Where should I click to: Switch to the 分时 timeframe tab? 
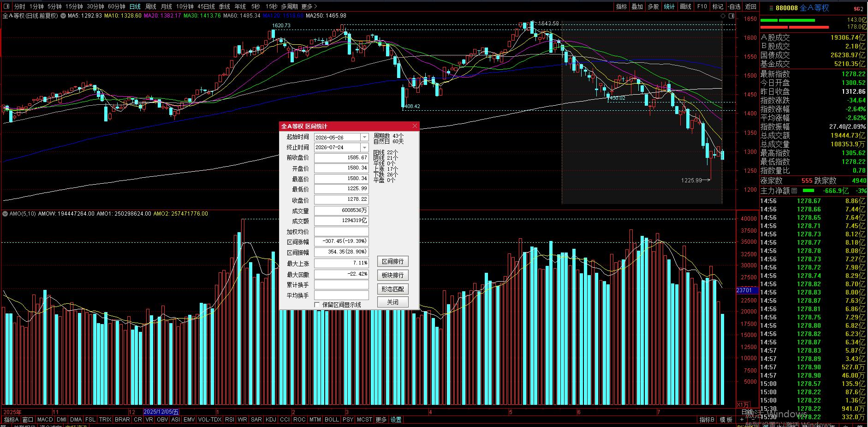click(20, 6)
